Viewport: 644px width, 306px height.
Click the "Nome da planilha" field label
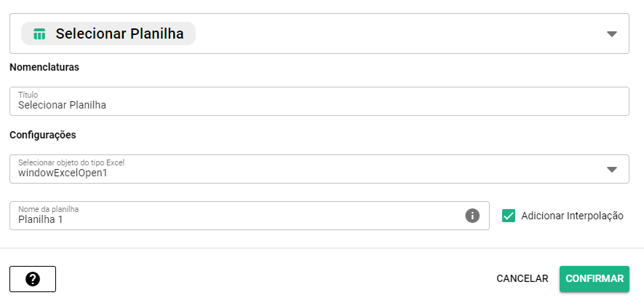click(48, 209)
